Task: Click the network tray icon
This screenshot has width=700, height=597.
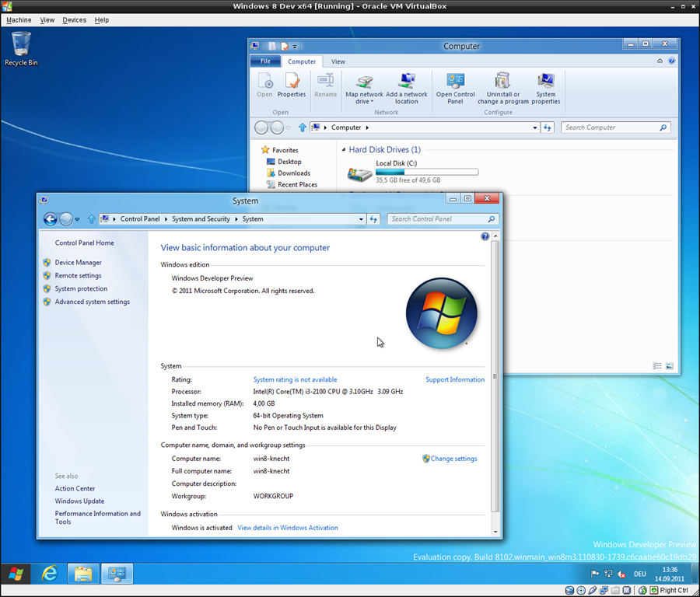Action: tap(608, 574)
